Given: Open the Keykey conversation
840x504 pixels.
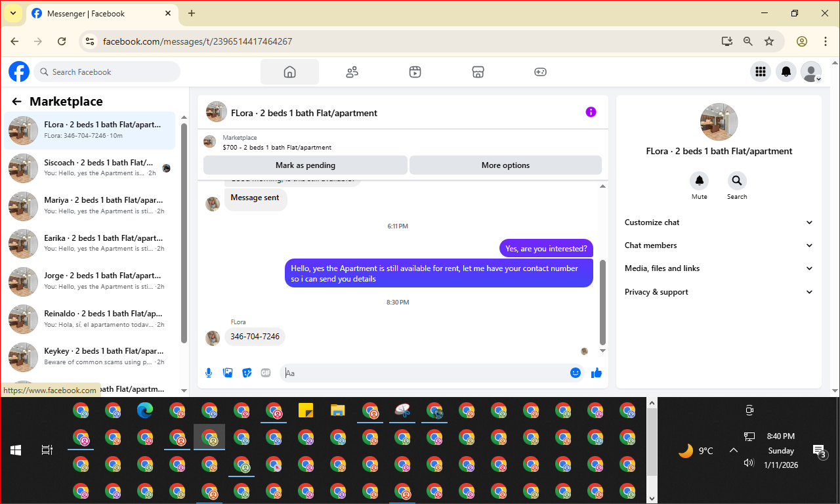Looking at the screenshot, I should (x=90, y=357).
